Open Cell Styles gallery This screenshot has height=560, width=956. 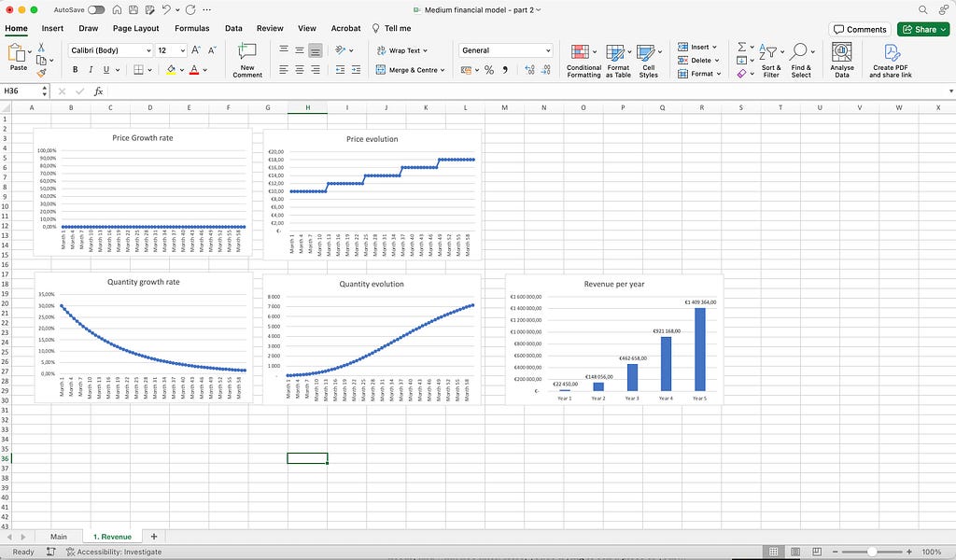pyautogui.click(x=649, y=61)
